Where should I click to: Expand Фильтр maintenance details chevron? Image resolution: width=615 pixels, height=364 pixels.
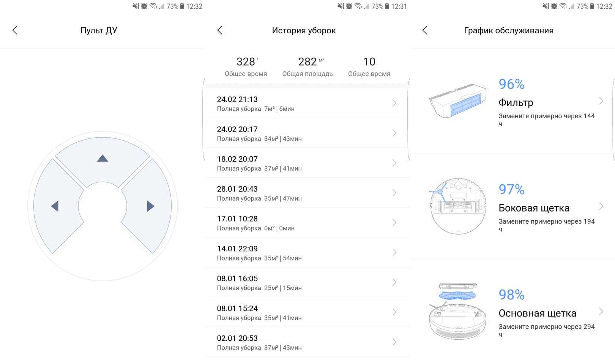(601, 101)
